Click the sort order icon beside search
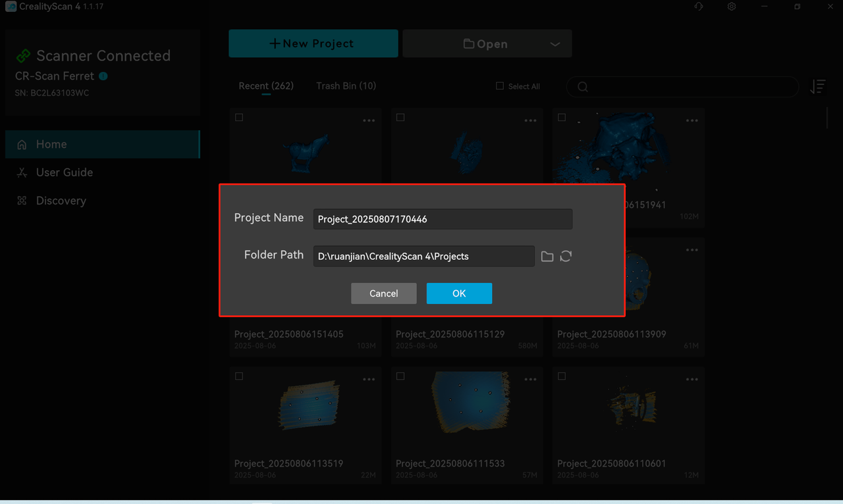843x504 pixels. (x=817, y=87)
